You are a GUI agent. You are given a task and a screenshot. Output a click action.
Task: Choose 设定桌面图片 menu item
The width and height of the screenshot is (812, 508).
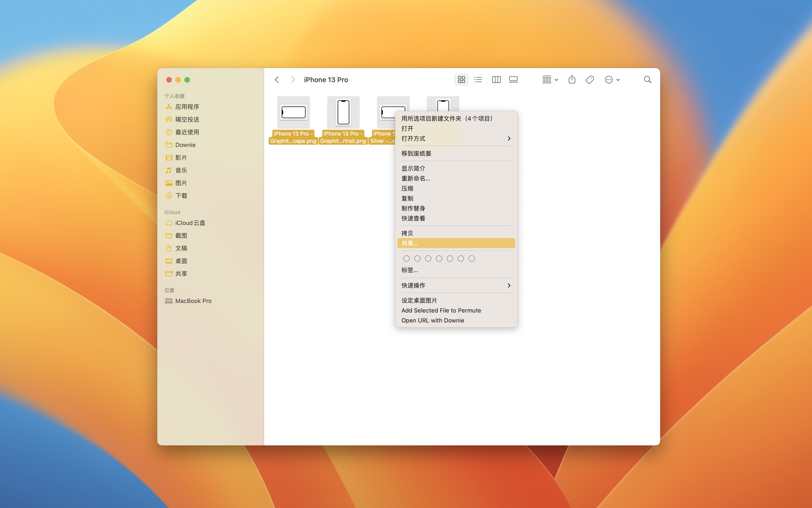pos(456,300)
